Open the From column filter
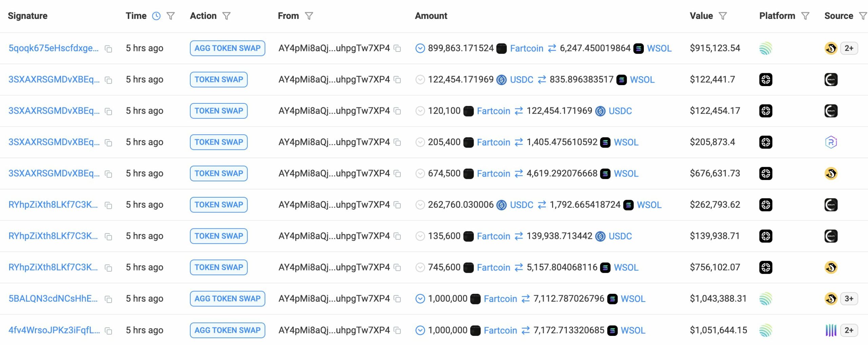 309,16
